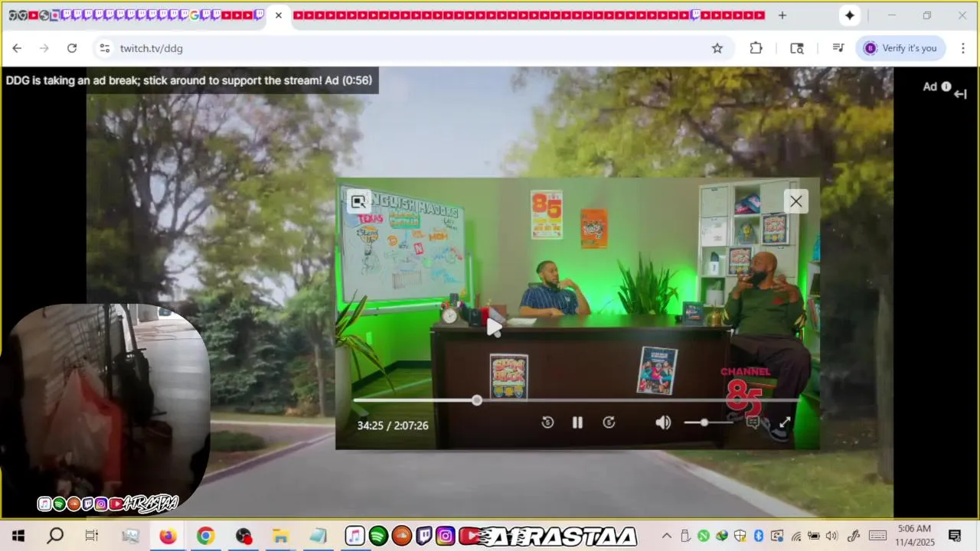Open Chrome three-dot menu

963,48
